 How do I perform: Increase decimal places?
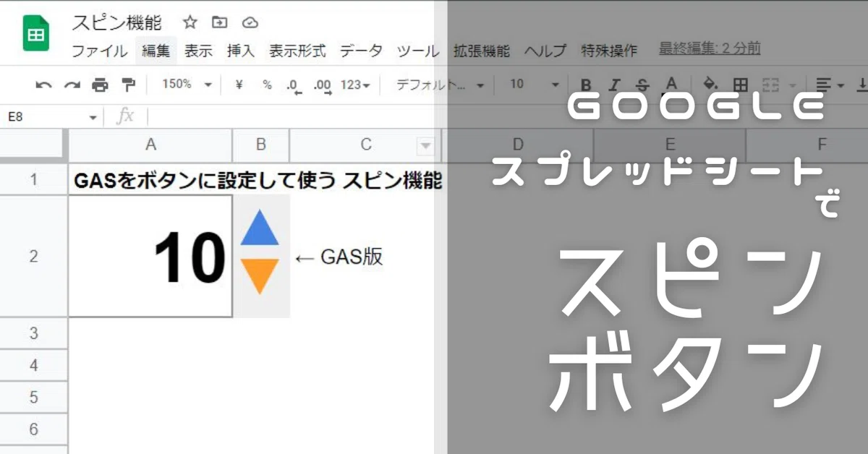click(x=323, y=85)
